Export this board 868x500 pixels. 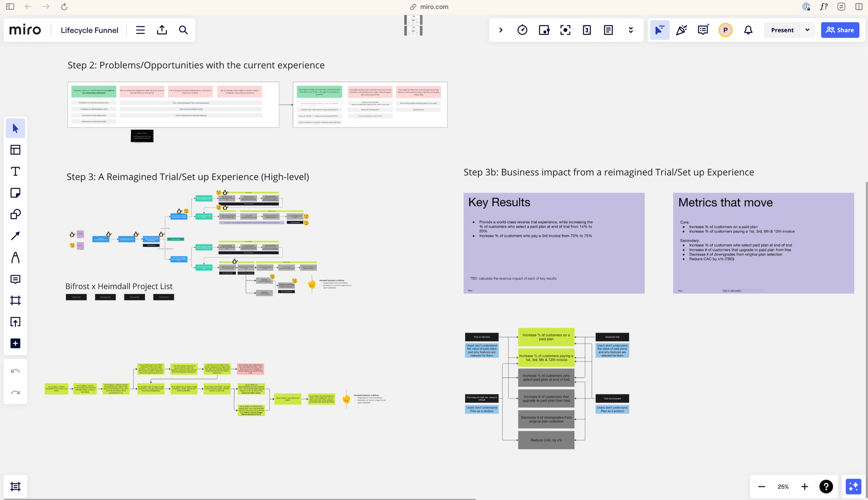click(x=162, y=30)
